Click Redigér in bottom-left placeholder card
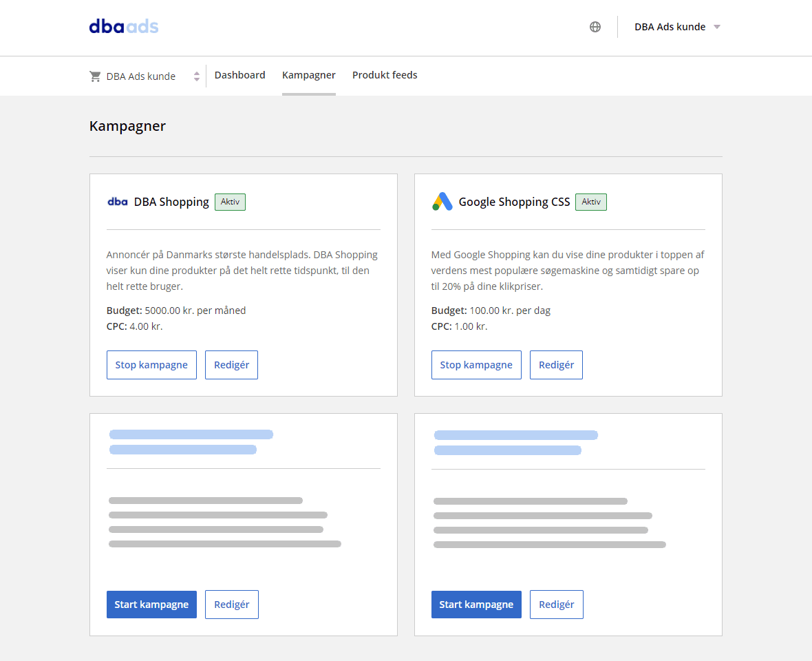Image resolution: width=812 pixels, height=661 pixels. [x=231, y=605]
